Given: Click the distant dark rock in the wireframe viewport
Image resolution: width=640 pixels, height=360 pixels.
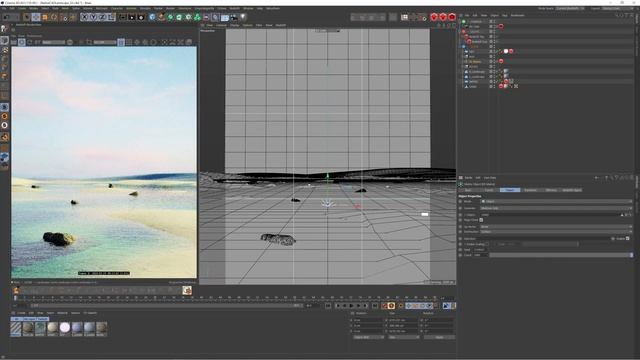Looking at the screenshot, I should click(361, 190).
